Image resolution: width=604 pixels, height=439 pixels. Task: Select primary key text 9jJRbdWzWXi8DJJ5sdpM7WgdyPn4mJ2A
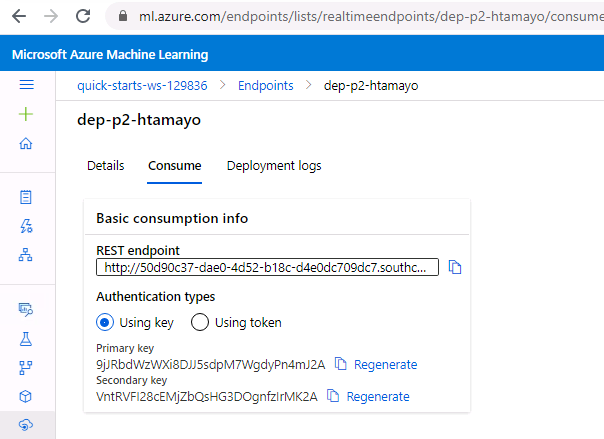coord(211,364)
